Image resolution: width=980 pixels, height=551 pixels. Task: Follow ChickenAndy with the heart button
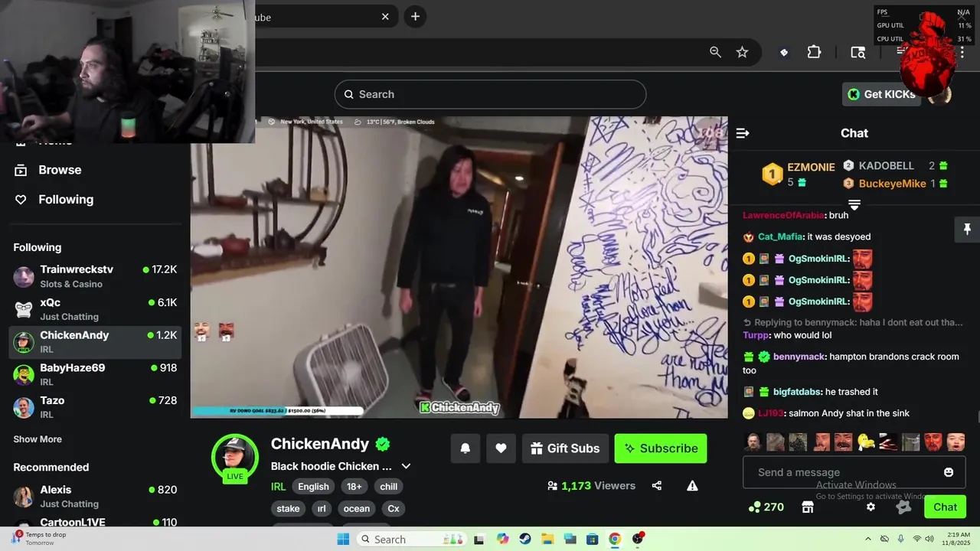tap(501, 448)
